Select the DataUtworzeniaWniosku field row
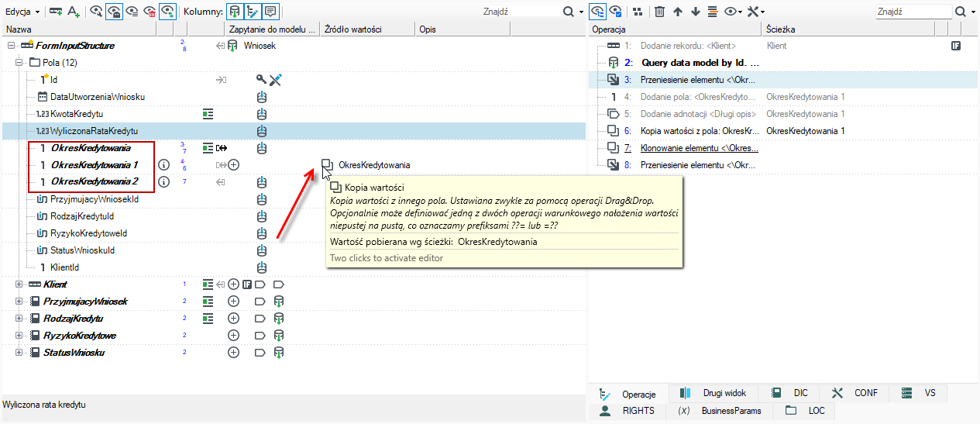This screenshot has width=980, height=424. pos(98,97)
